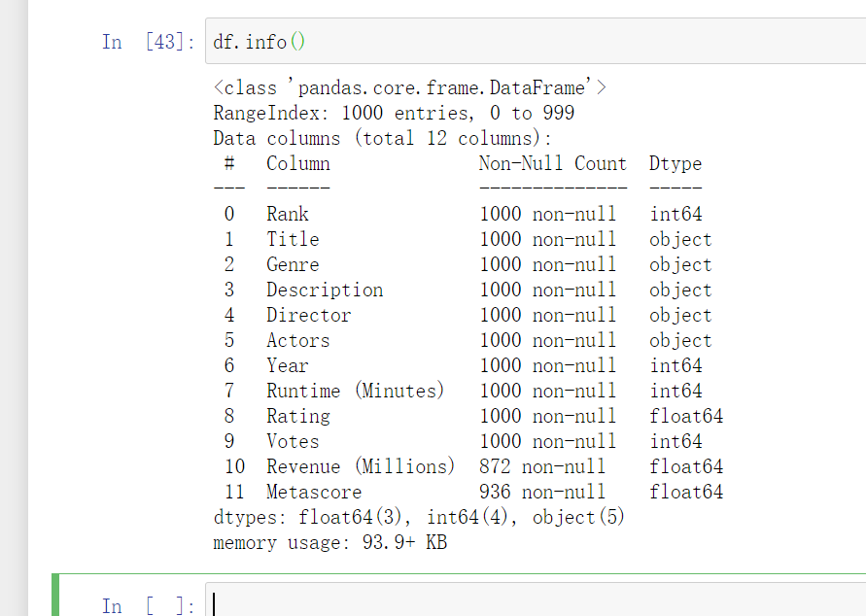Viewport: 866px width, 616px height.
Task: Select the 'Genre' column name
Action: click(293, 265)
